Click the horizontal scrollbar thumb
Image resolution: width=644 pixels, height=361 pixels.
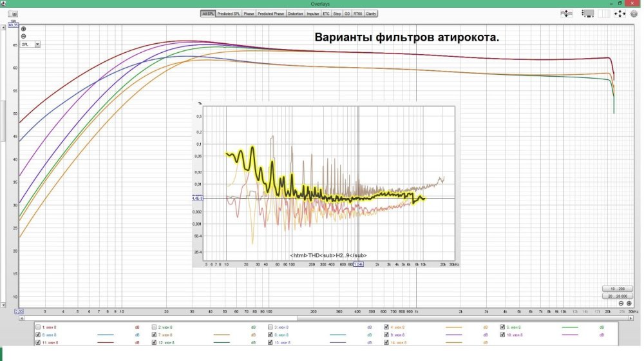tap(462, 318)
